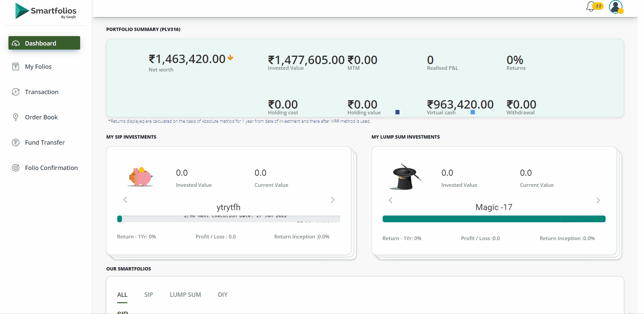Switch to the LUMP SUM tab
This screenshot has width=644, height=314.
(x=185, y=295)
